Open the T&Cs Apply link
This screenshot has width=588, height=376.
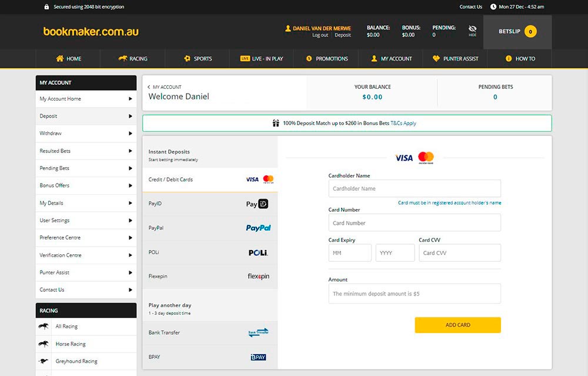[x=403, y=123]
